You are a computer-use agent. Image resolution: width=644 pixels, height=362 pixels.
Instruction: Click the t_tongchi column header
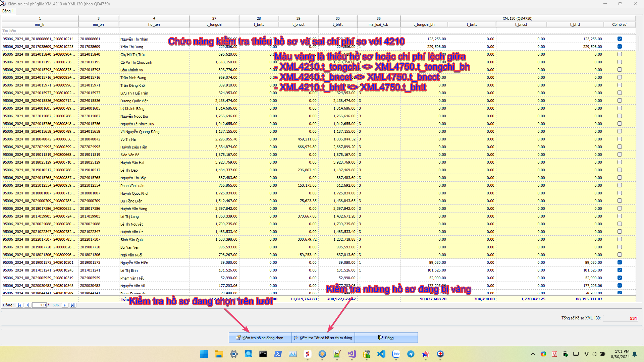click(214, 24)
